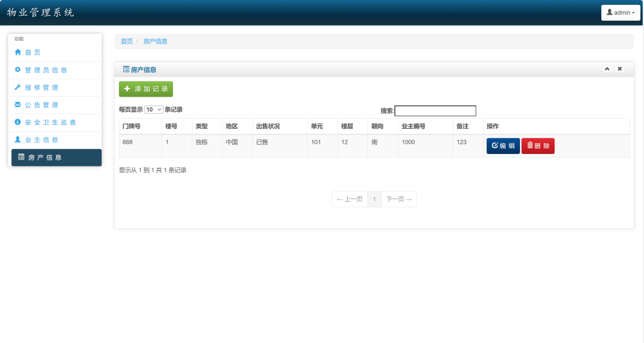The width and height of the screenshot is (644, 343).
Task: Focus the 搜索 input field
Action: (435, 111)
